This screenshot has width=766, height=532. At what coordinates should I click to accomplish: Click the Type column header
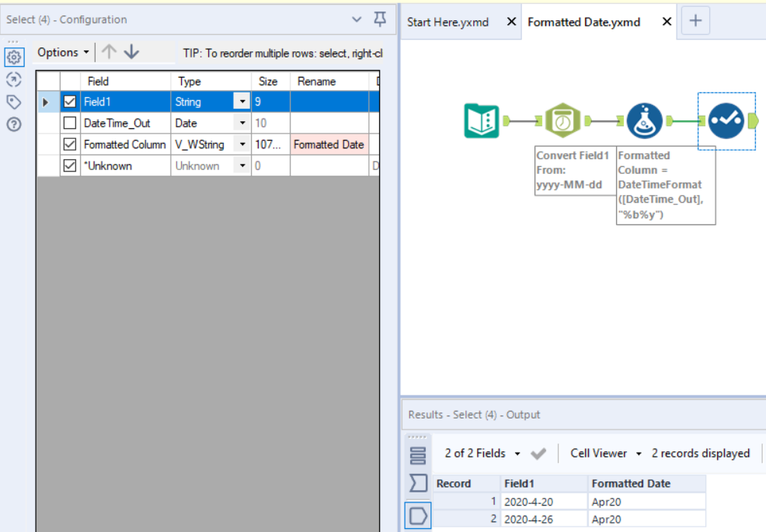(211, 81)
